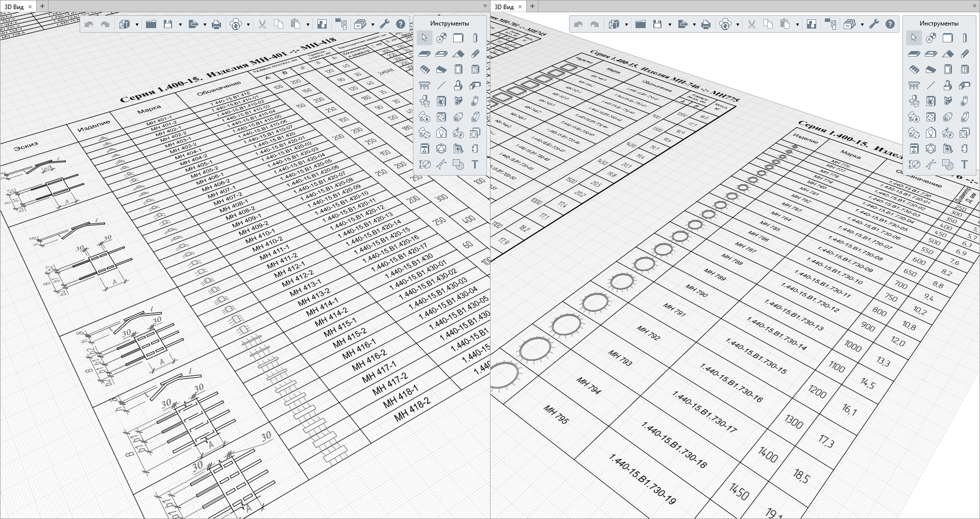Image resolution: width=980 pixels, height=519 pixels.
Task: Expand cloud sync dropdown arrow in left window toolbar
Action: tap(249, 24)
